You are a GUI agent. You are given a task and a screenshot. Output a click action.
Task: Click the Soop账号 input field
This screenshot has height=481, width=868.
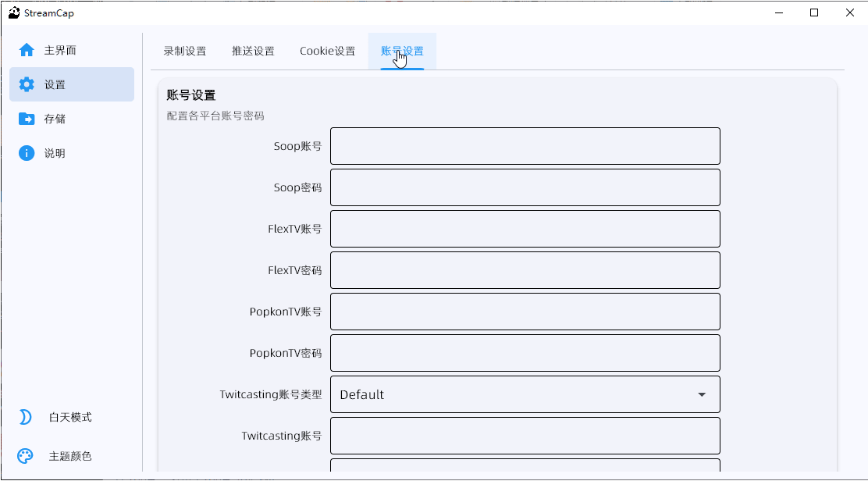point(525,145)
